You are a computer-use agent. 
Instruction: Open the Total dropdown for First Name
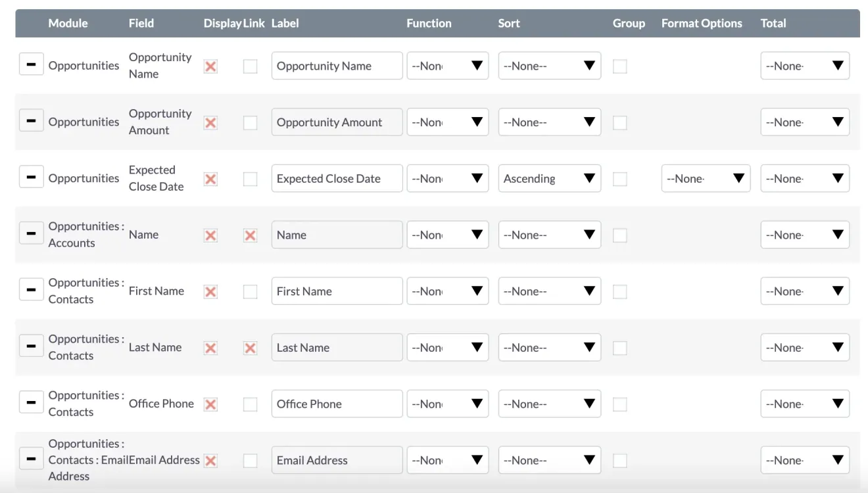tap(805, 291)
